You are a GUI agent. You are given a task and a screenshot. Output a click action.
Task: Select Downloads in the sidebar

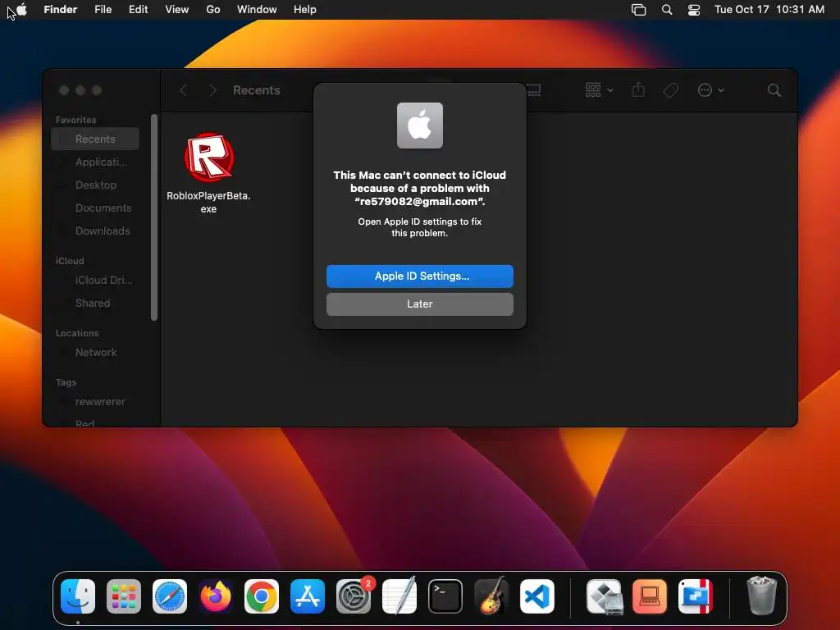click(x=95, y=231)
